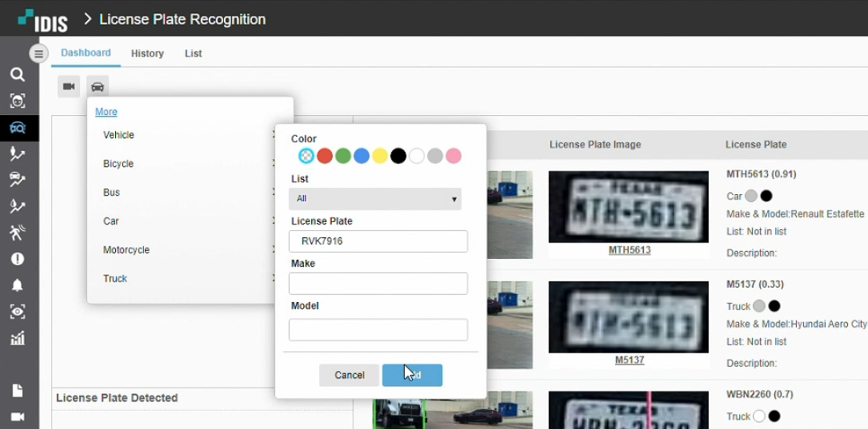868x429 pixels.
Task: Switch to the List tab
Action: [193, 54]
